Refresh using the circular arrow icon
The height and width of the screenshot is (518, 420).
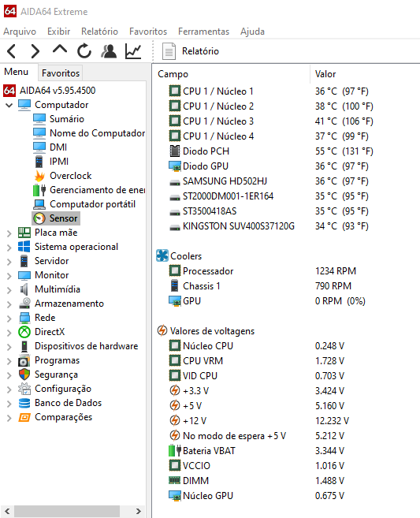(x=84, y=51)
